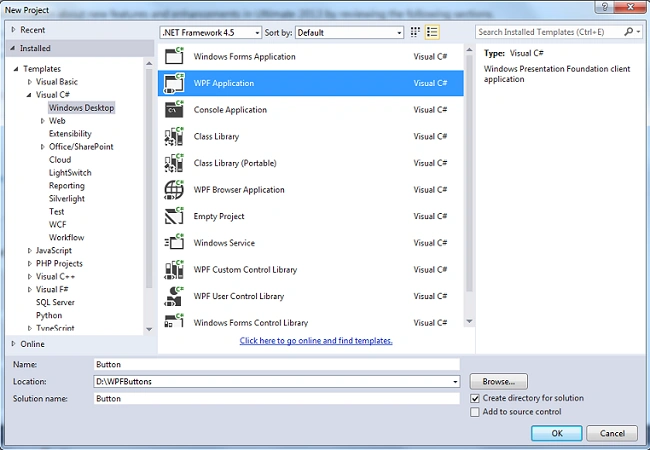The height and width of the screenshot is (450, 650).
Task: Click the Windows Service template icon
Action: coord(174,242)
